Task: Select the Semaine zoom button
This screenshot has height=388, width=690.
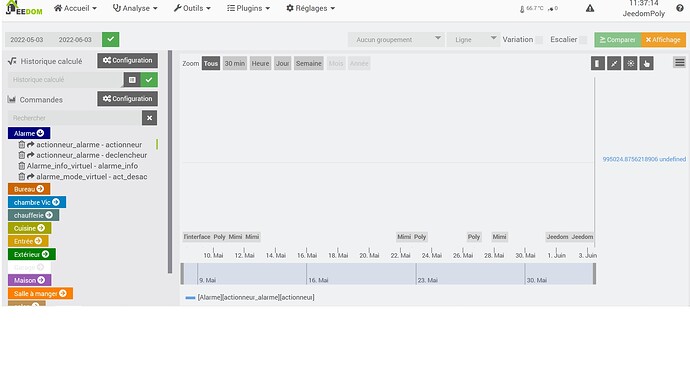Action: [x=308, y=63]
